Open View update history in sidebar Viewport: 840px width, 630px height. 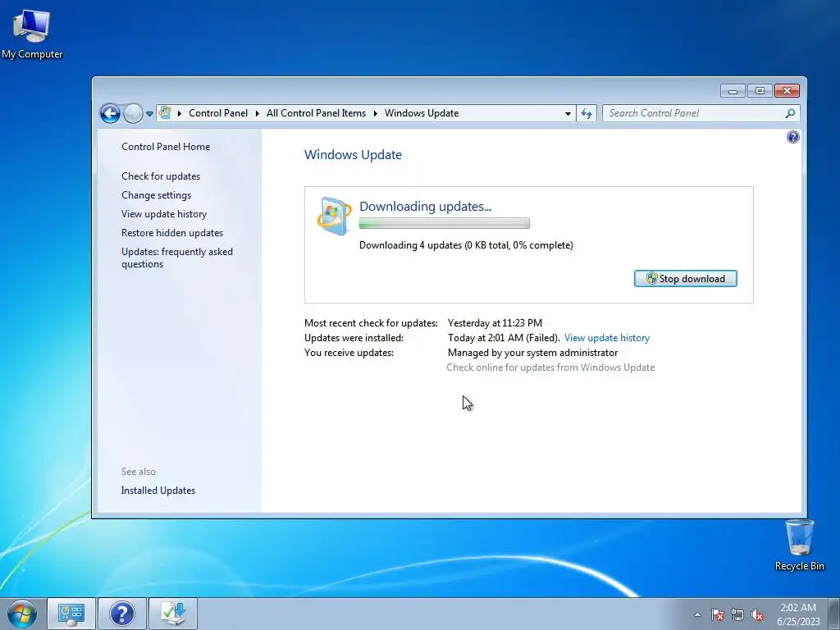(x=164, y=214)
